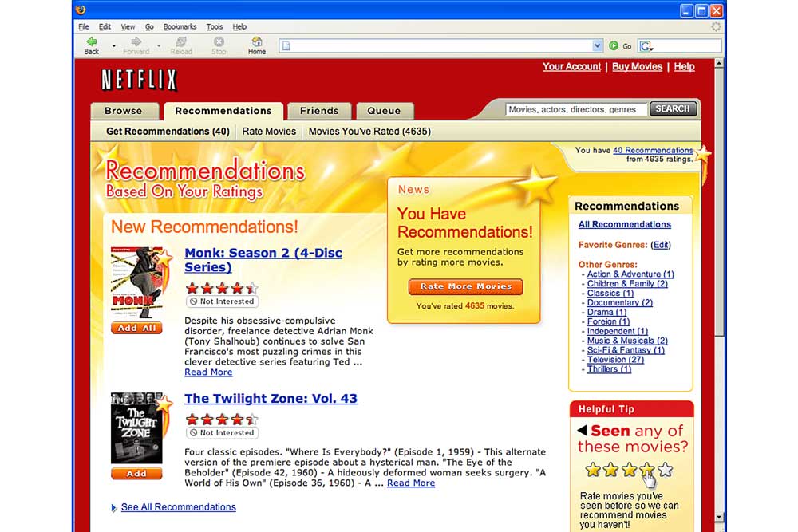
Task: Click the page scrollbar up arrow
Action: pos(719,64)
